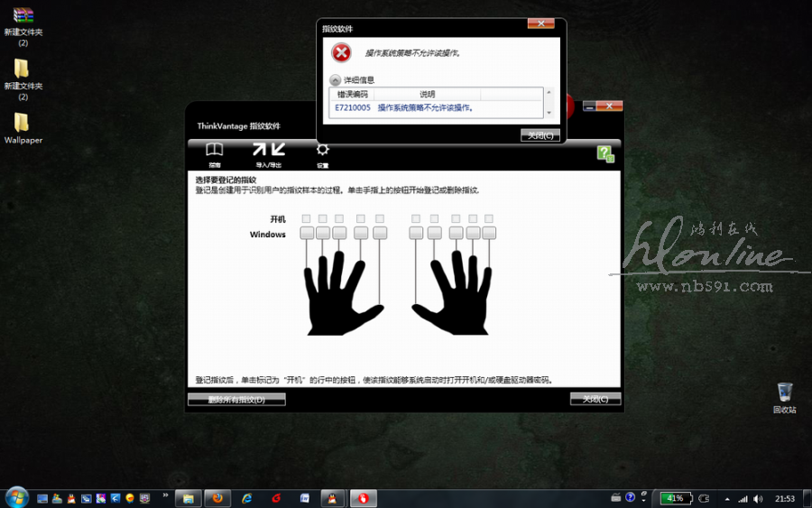Open the Wallpaper folder on desktop
812x508 pixels.
pyautogui.click(x=23, y=125)
